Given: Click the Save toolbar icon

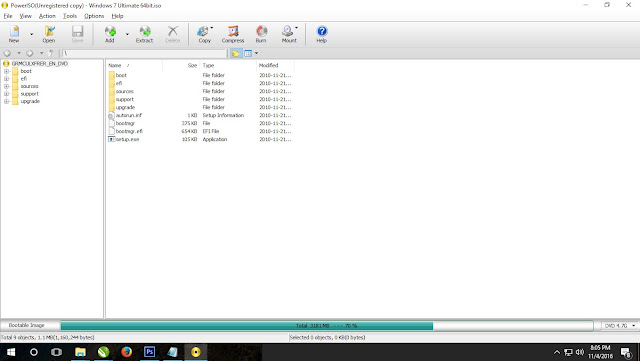Looking at the screenshot, I should pos(77,34).
